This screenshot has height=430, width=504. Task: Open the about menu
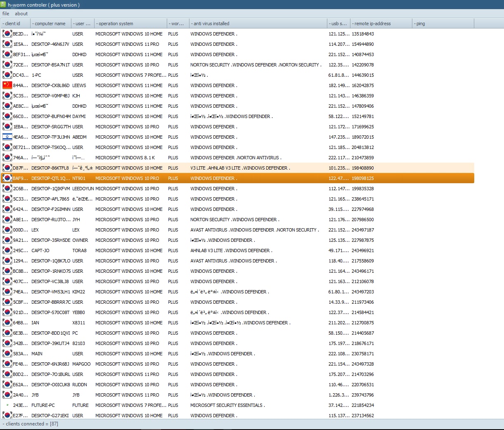point(21,14)
